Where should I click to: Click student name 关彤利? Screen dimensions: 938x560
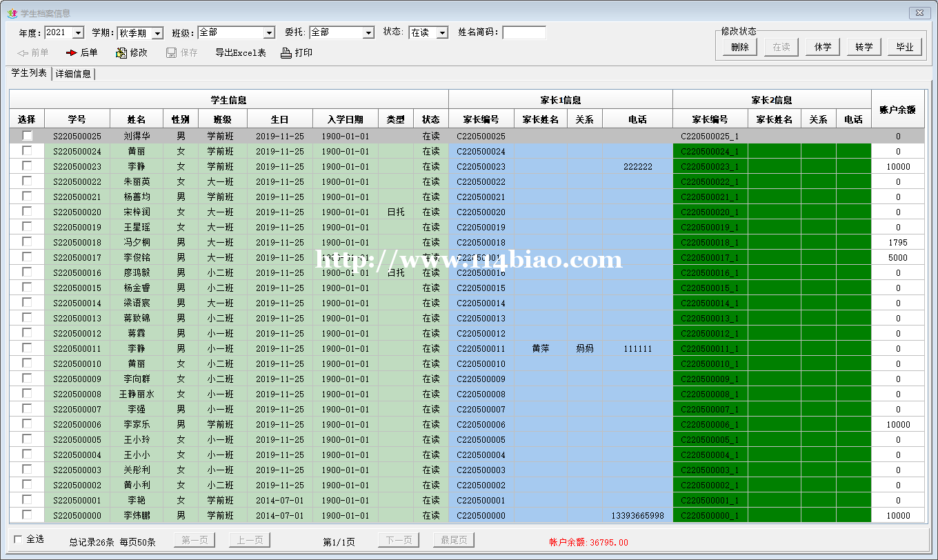click(137, 470)
